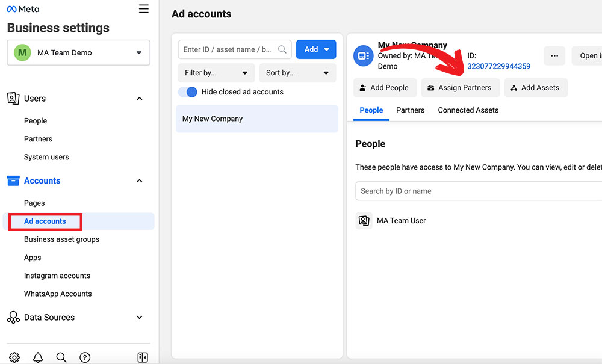Switch to the Connected Assets tab
The image size is (602, 364).
(x=468, y=110)
